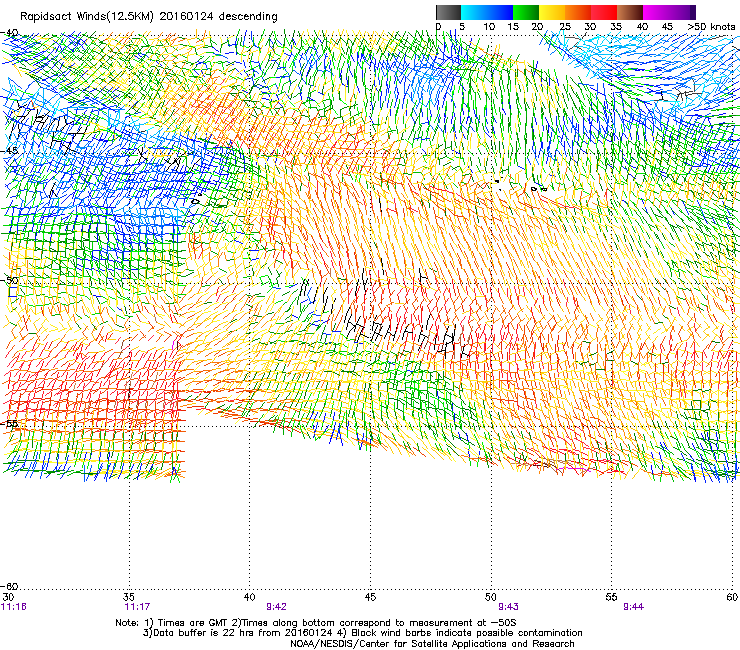This screenshot has width=740, height=650.
Task: Pick the blue 10–15 knots legend color
Action: pos(500,12)
